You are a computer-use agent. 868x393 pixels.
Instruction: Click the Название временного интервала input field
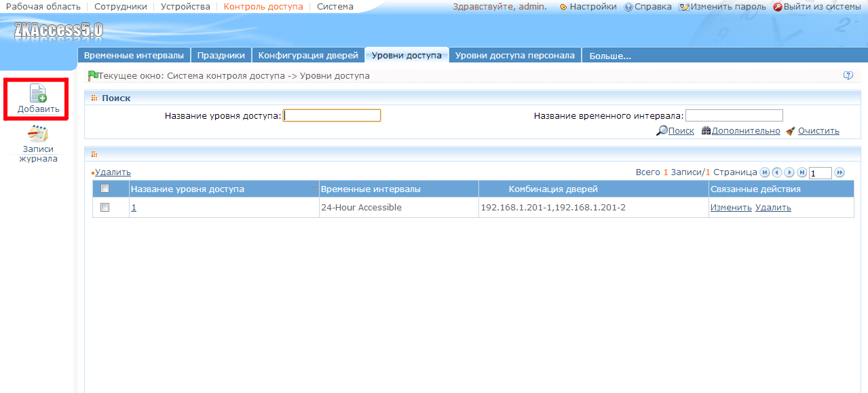coord(734,115)
